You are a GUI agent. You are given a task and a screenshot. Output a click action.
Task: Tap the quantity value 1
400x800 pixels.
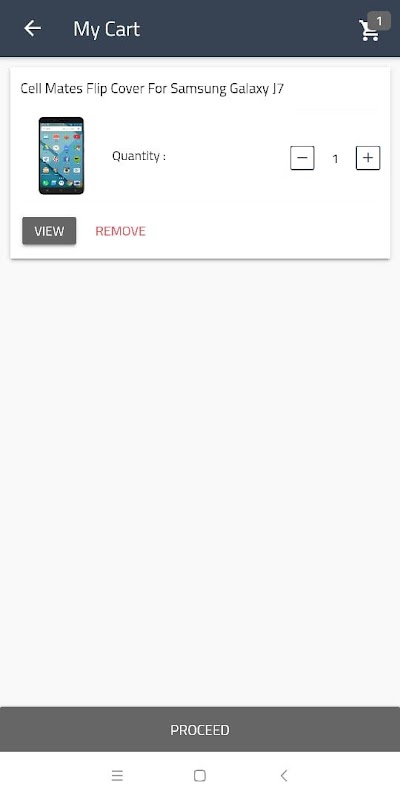335,159
